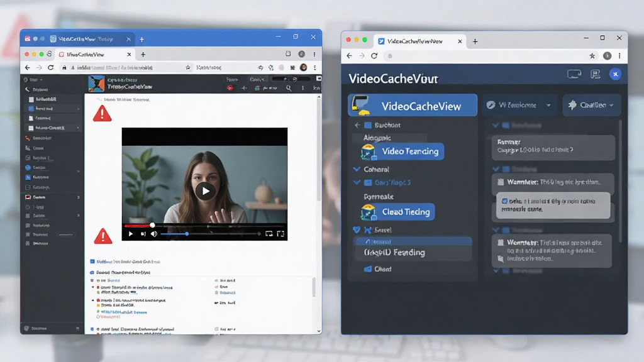
Task: Mute the video with the speaker icon
Action: point(154,234)
